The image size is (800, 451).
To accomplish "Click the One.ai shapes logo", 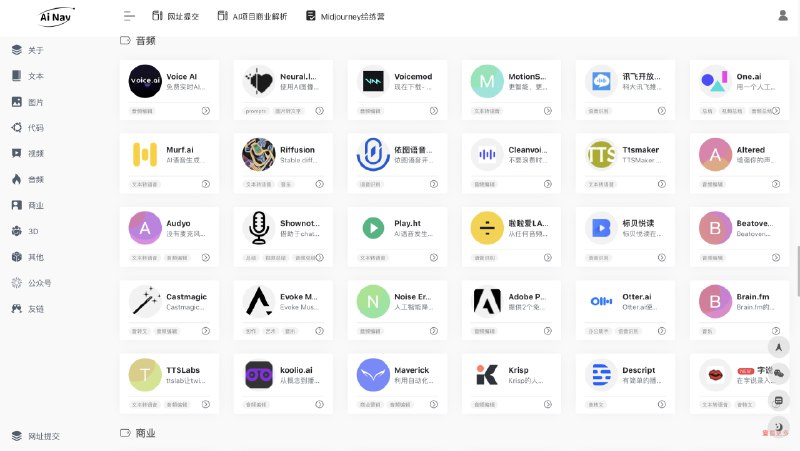I will click(715, 81).
